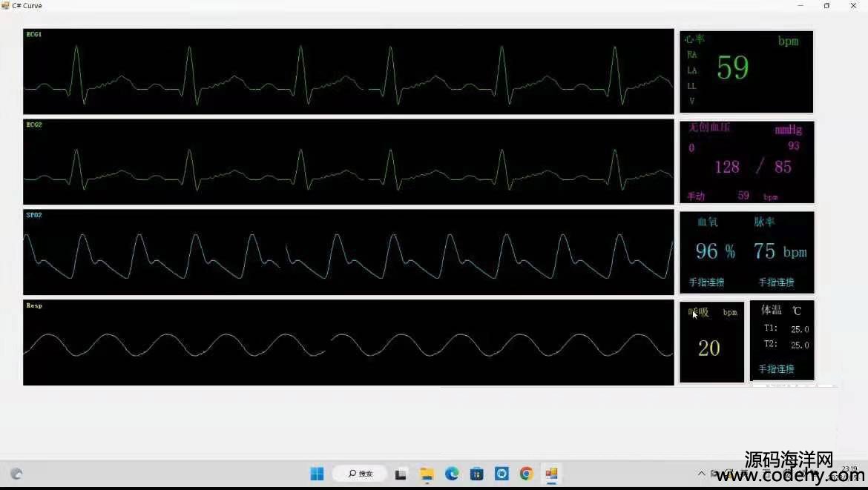Click the V lead label

[692, 101]
